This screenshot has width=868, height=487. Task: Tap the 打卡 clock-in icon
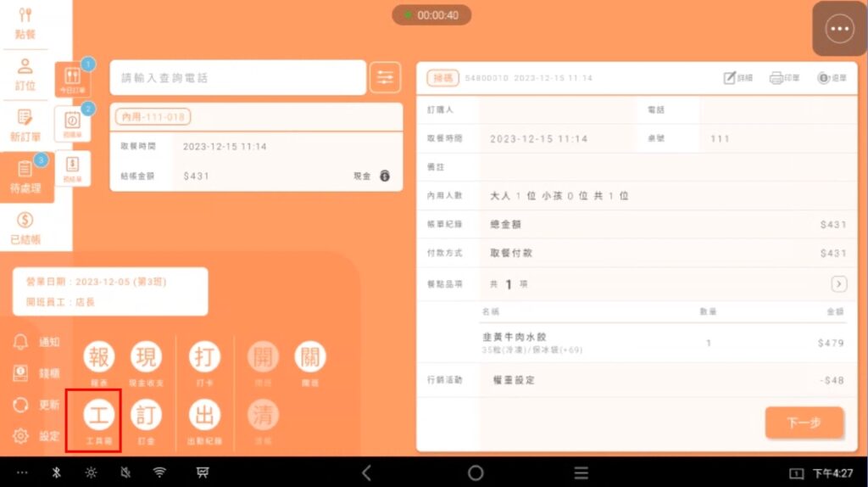pyautogui.click(x=204, y=359)
